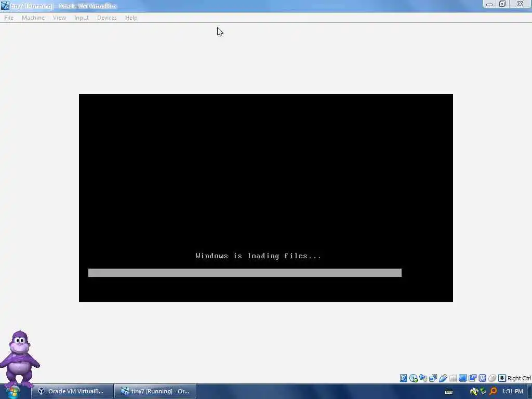The image size is (532, 399).
Task: Select the tiny7 [Running] taskbar button
Action: pos(155,391)
